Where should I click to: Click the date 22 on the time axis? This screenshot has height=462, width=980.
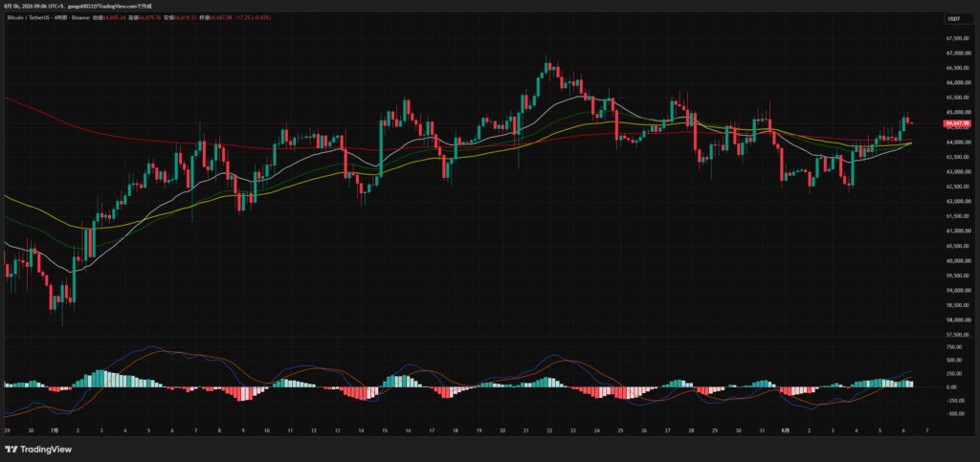[x=548, y=430]
